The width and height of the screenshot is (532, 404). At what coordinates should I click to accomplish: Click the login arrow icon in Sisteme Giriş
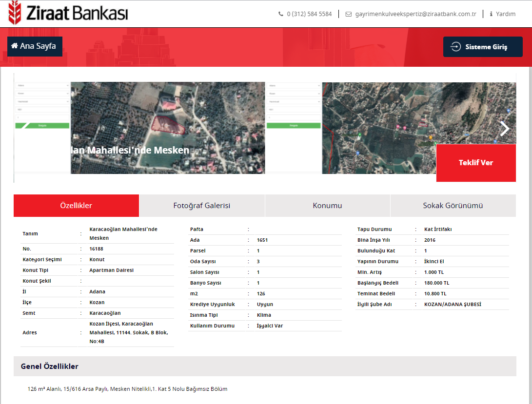[455, 47]
